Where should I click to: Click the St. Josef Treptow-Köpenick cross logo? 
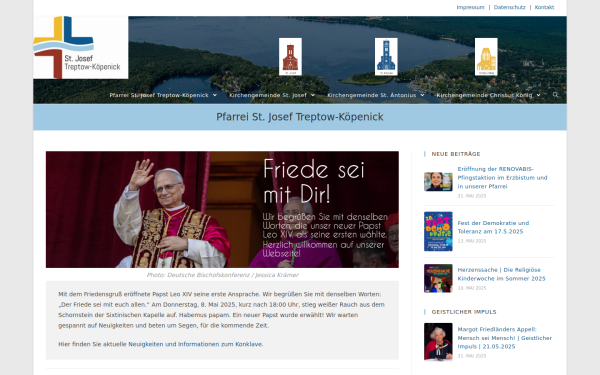[x=80, y=47]
